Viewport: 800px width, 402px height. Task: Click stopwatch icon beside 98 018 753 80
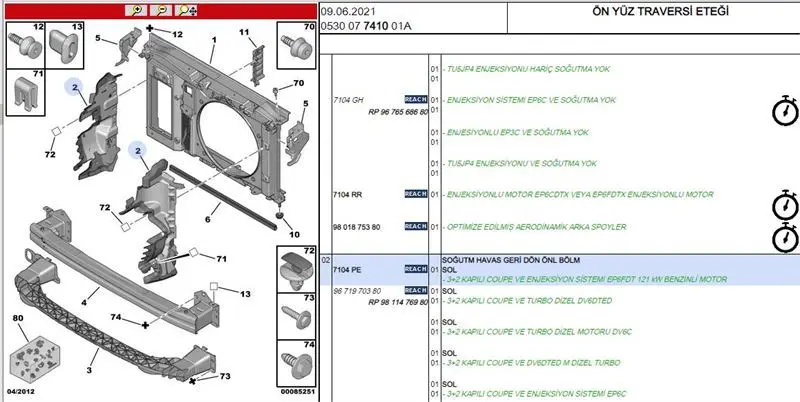coord(783,237)
